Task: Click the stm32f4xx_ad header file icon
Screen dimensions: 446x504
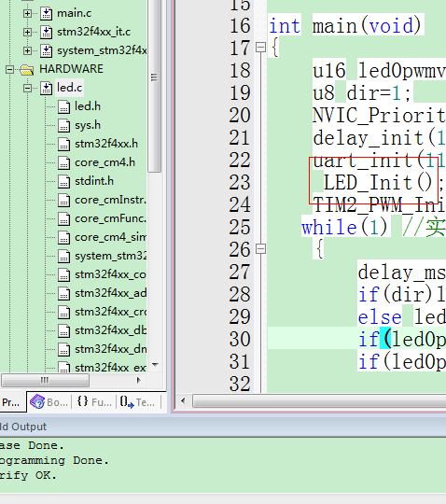Action: click(x=64, y=293)
